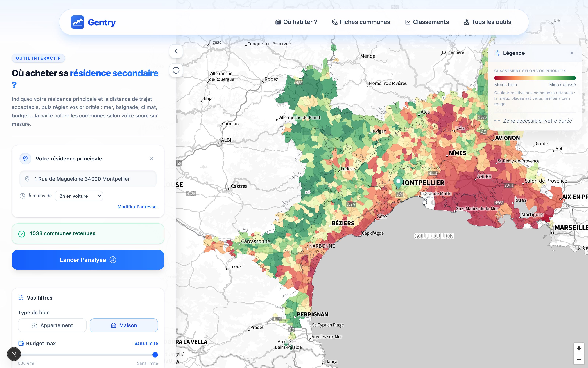Open the Fiches communes menu

361,22
